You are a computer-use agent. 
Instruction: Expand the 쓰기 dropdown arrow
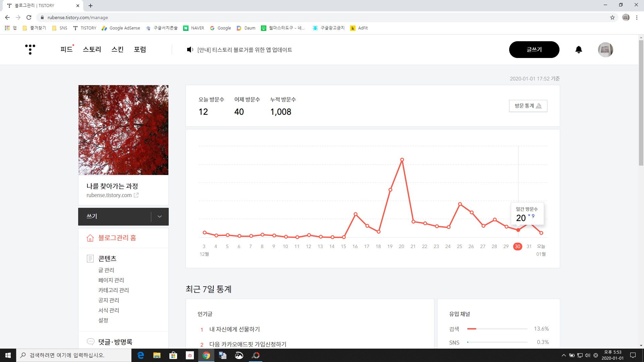click(160, 217)
